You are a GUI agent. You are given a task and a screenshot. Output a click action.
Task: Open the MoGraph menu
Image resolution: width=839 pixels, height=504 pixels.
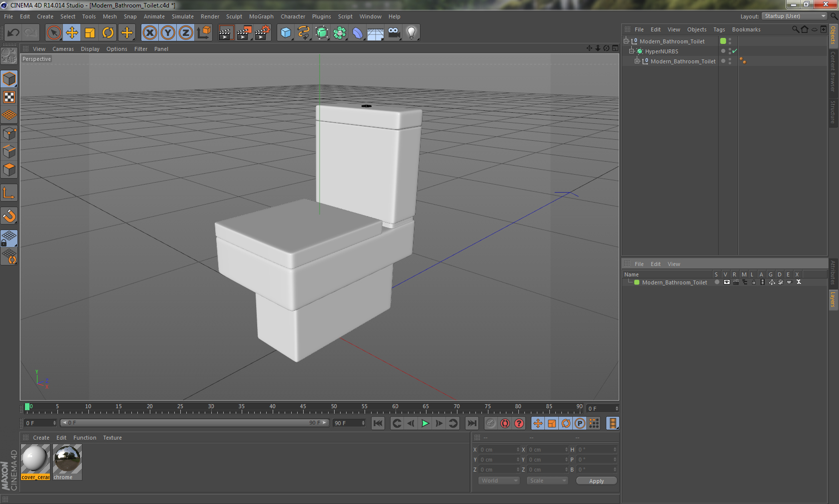click(261, 16)
